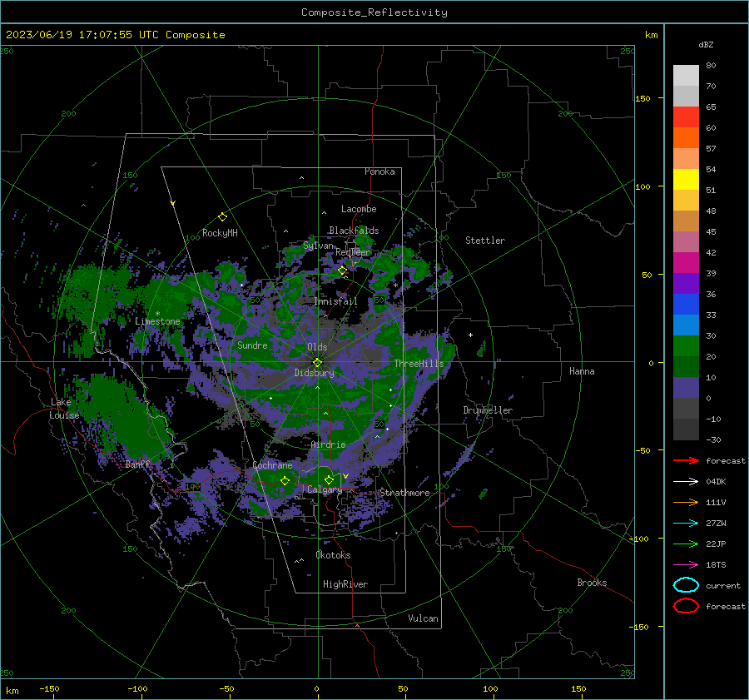The height and width of the screenshot is (700, 749).
Task: Click the Blackfalds city label
Action: pyautogui.click(x=354, y=231)
